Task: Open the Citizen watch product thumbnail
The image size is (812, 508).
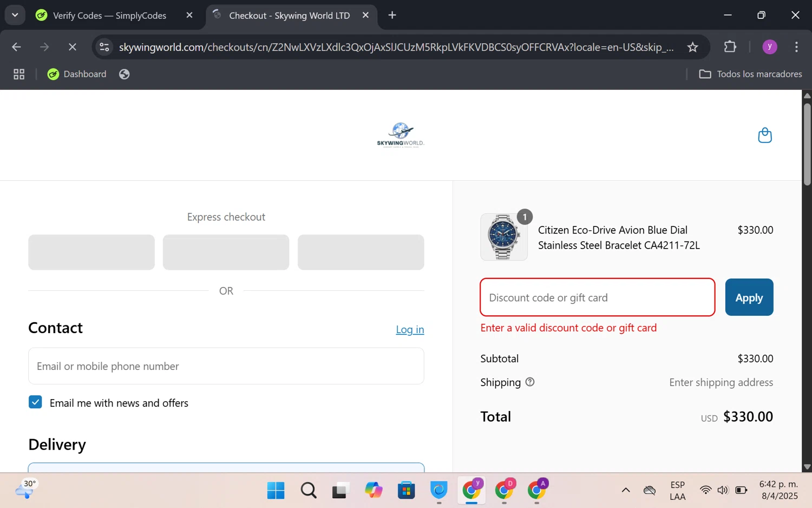Action: click(504, 237)
